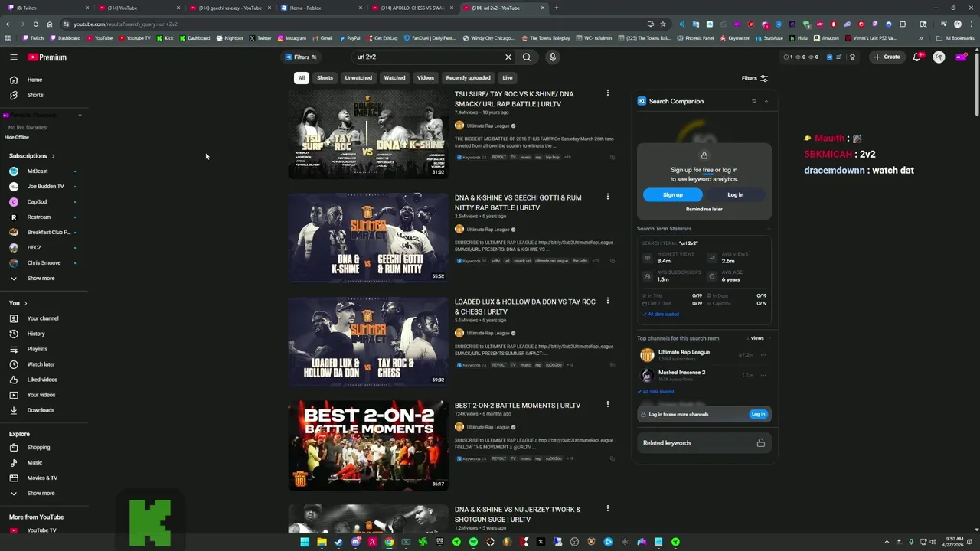980x551 pixels.
Task: Open Your videos in sidebar
Action: 44,395
